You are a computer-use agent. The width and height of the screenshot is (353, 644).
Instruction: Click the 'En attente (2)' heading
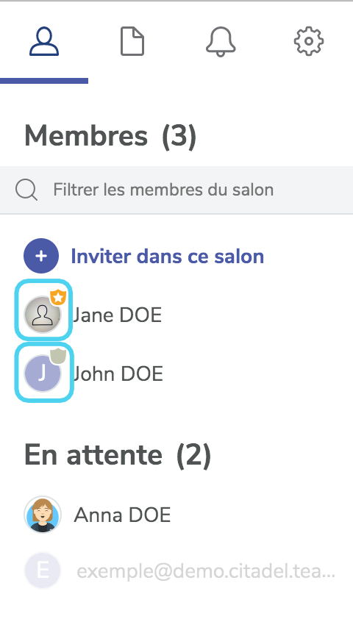pyautogui.click(x=118, y=454)
